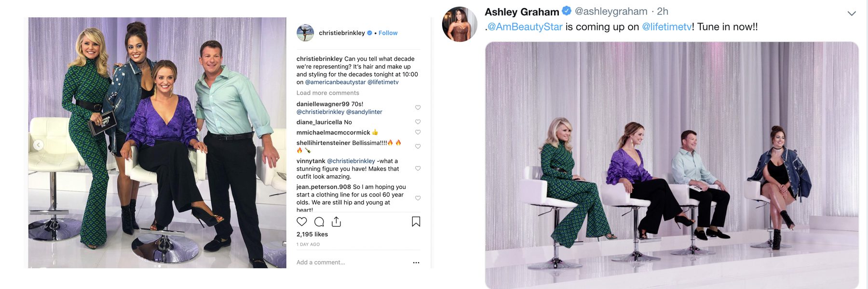
Task: Like the vinnytank comment heart
Action: tap(418, 169)
